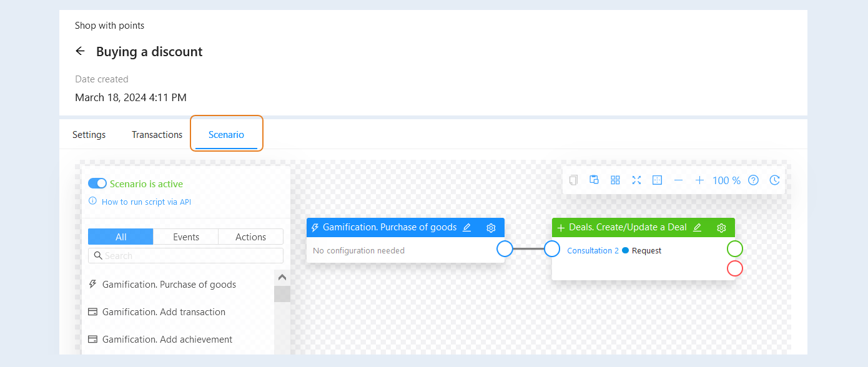Toggle the Scenario is active switch
This screenshot has width=868, height=367.
97,183
